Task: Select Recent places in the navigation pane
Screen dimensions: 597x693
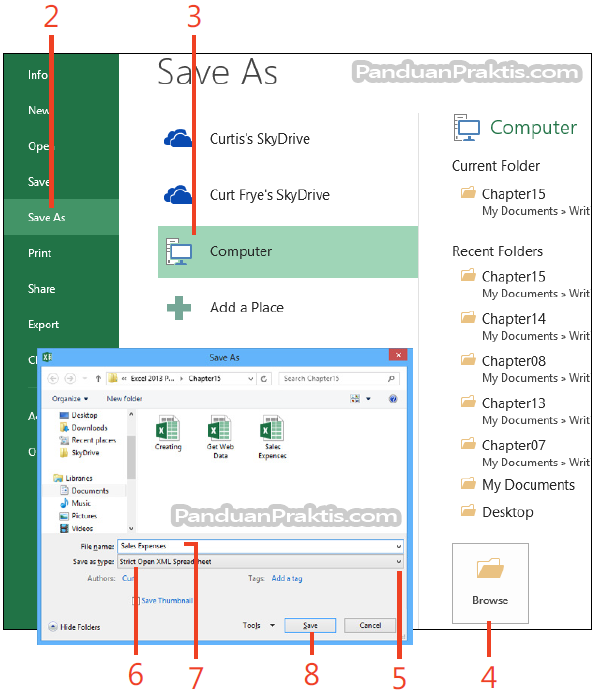Action: tap(87, 440)
